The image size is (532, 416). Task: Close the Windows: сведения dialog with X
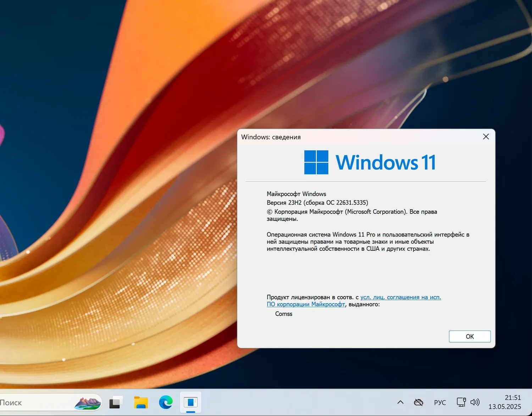click(486, 137)
